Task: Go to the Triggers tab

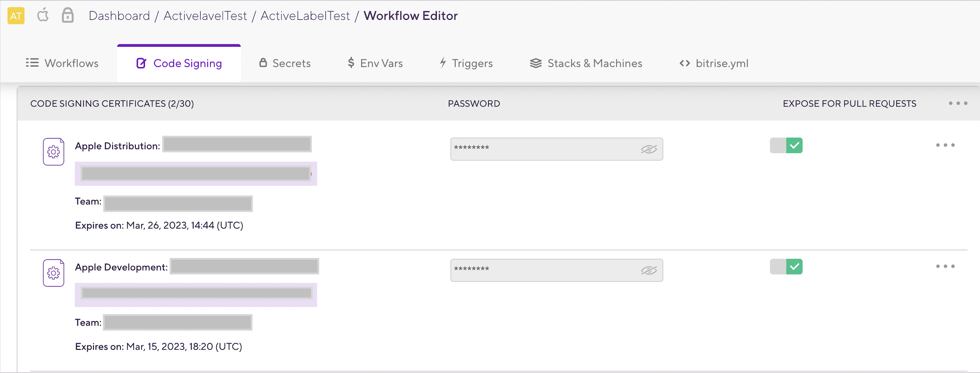Action: point(466,63)
